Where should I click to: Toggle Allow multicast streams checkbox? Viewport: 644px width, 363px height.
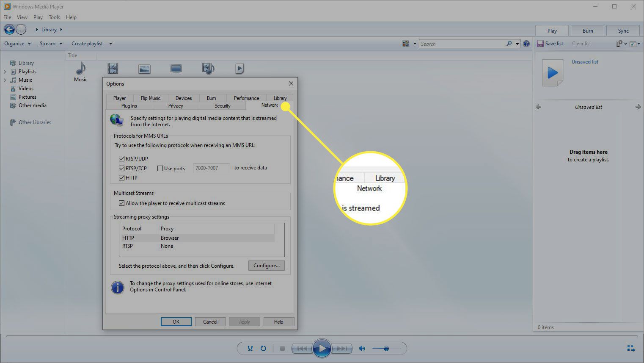[x=122, y=203]
